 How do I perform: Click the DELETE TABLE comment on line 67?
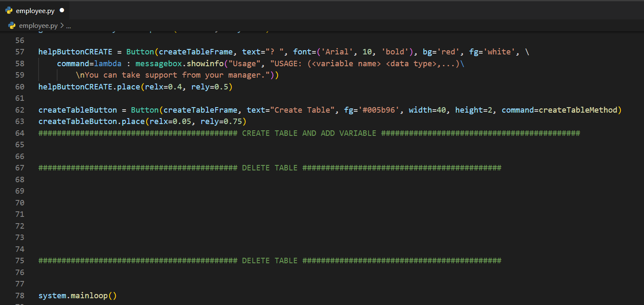click(x=270, y=168)
